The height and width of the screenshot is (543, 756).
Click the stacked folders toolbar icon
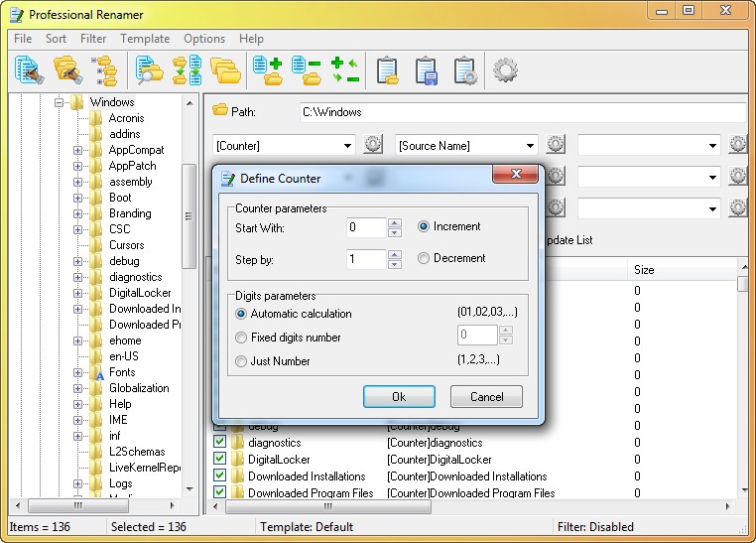(x=225, y=70)
